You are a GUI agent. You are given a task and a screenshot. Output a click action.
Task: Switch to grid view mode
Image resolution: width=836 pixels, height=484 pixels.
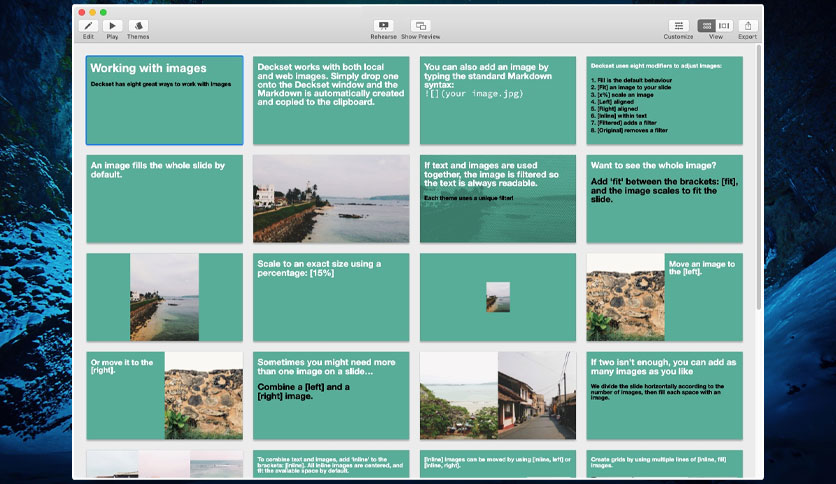click(707, 26)
